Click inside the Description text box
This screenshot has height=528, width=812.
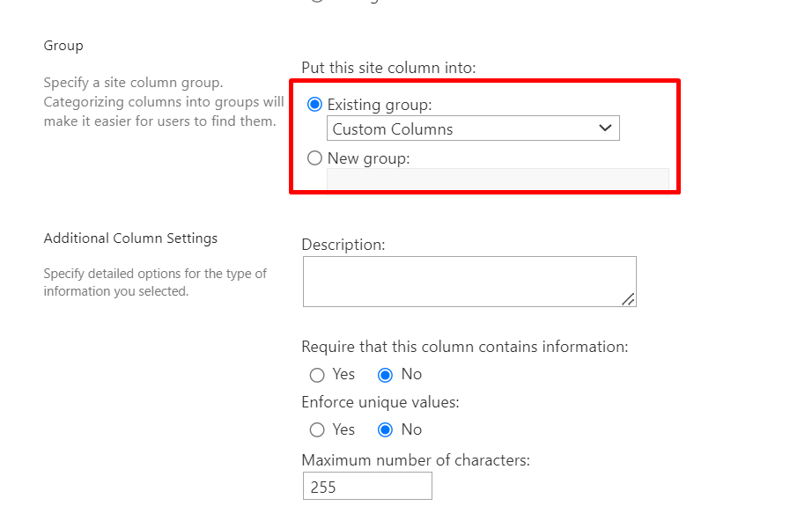(x=469, y=282)
